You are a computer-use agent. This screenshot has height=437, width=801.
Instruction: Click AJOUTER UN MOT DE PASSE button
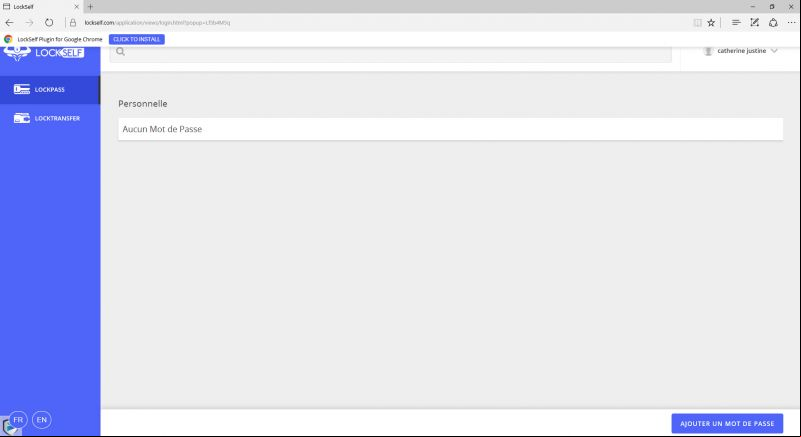[x=727, y=423]
